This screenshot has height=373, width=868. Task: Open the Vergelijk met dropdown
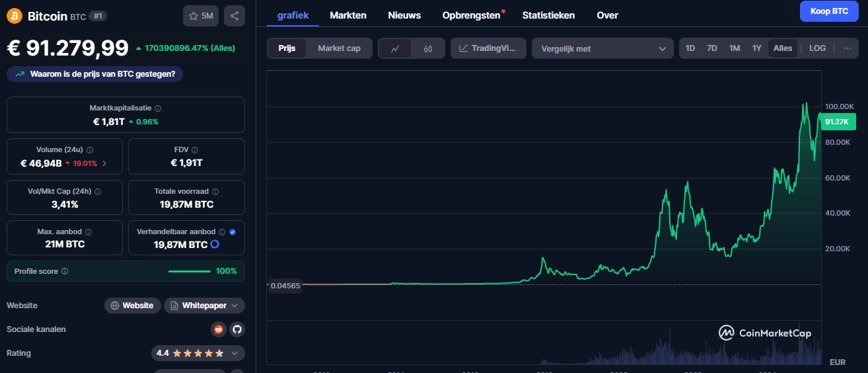click(x=602, y=48)
